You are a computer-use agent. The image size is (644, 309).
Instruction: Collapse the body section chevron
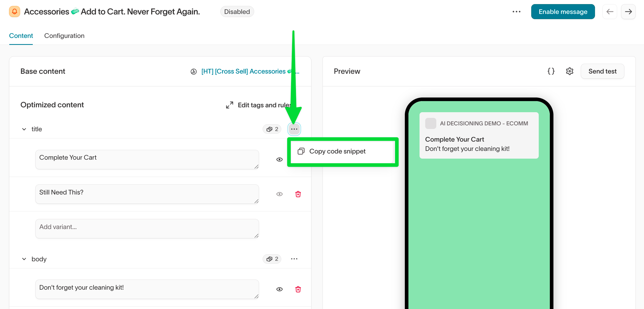[24, 259]
